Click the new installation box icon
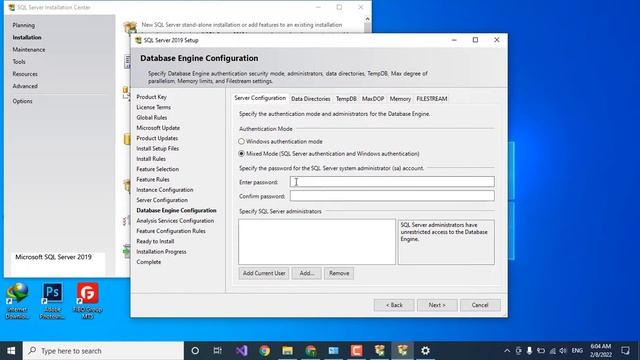 click(x=130, y=27)
